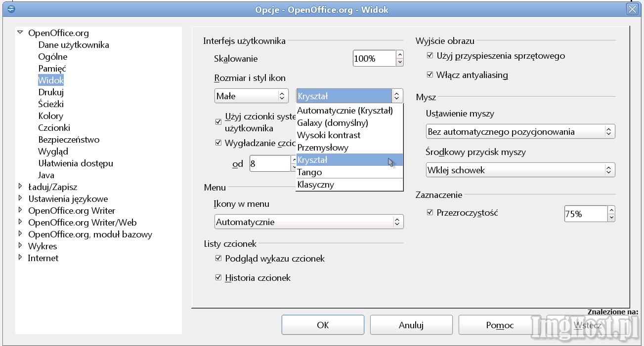Expand the Ładuj/Zapisz tree node
This screenshot has height=346, width=644.
click(x=20, y=187)
